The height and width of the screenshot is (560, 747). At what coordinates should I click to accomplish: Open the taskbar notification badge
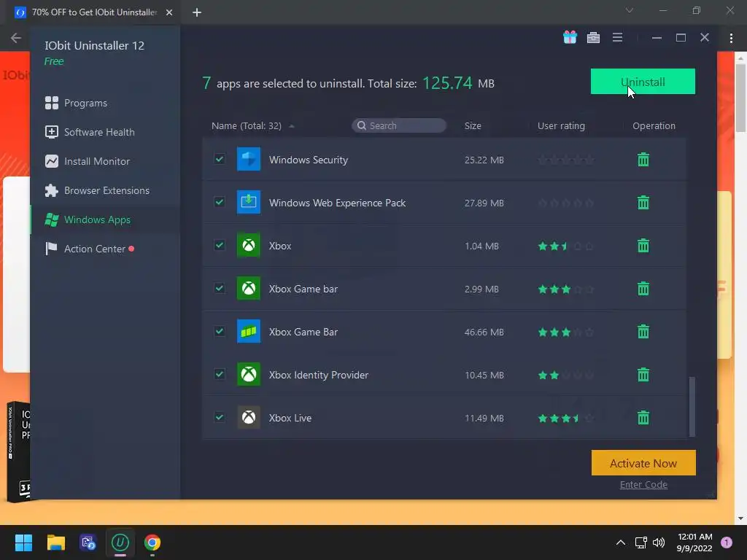click(x=727, y=542)
